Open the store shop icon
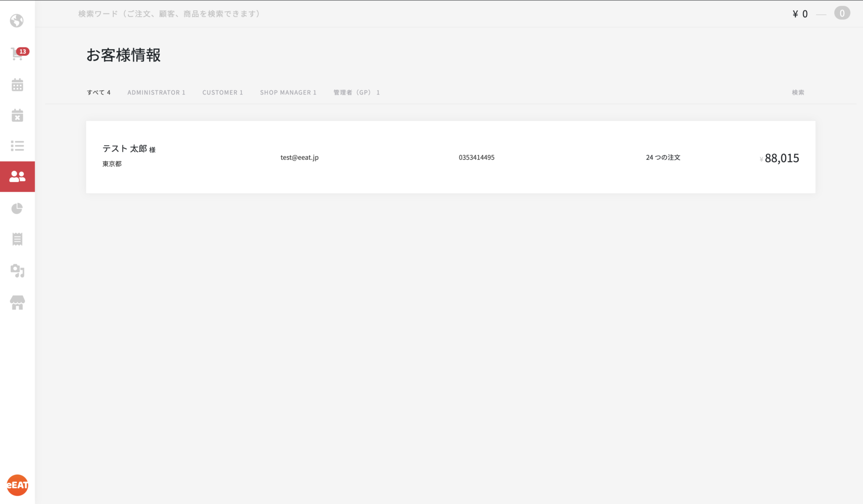The height and width of the screenshot is (504, 863). [17, 302]
